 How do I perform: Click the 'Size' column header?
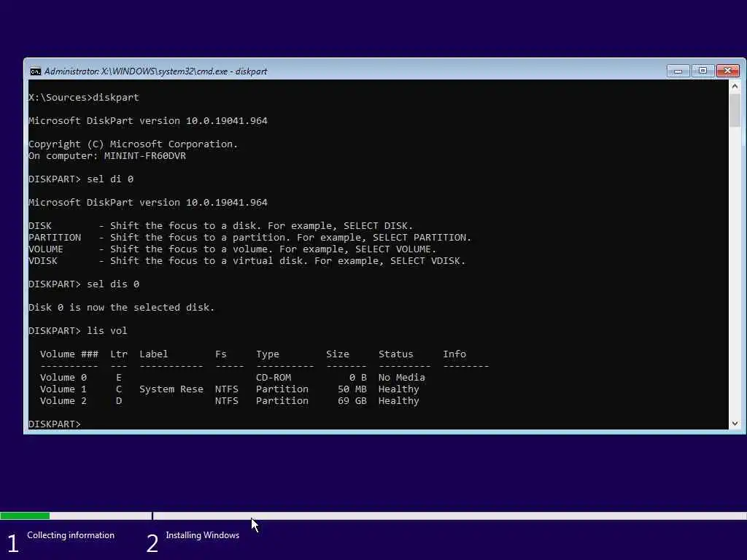pyautogui.click(x=338, y=354)
